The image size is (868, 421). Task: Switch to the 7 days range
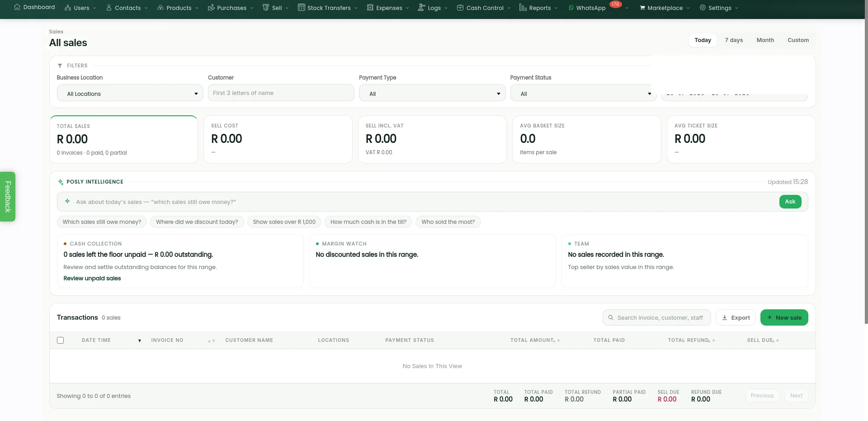[x=734, y=40]
